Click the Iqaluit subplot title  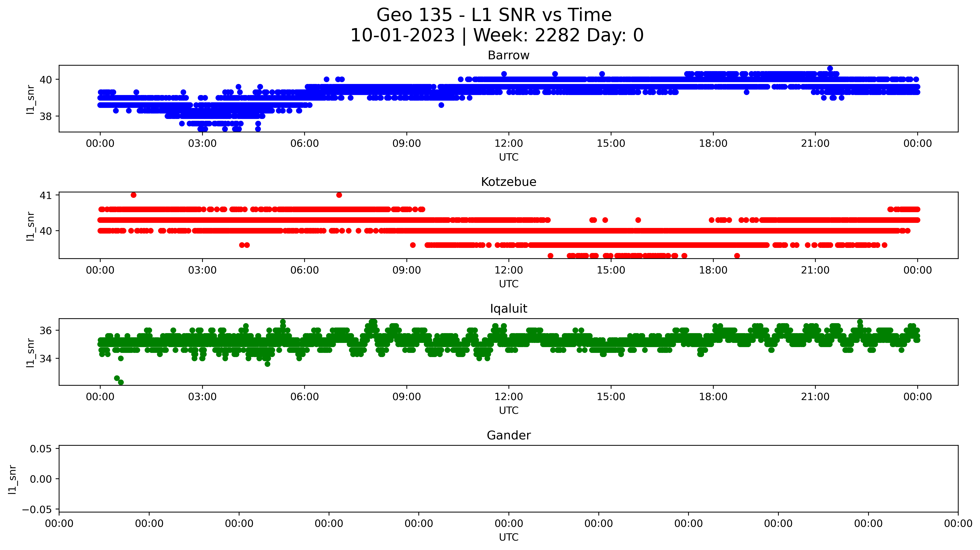pyautogui.click(x=508, y=309)
